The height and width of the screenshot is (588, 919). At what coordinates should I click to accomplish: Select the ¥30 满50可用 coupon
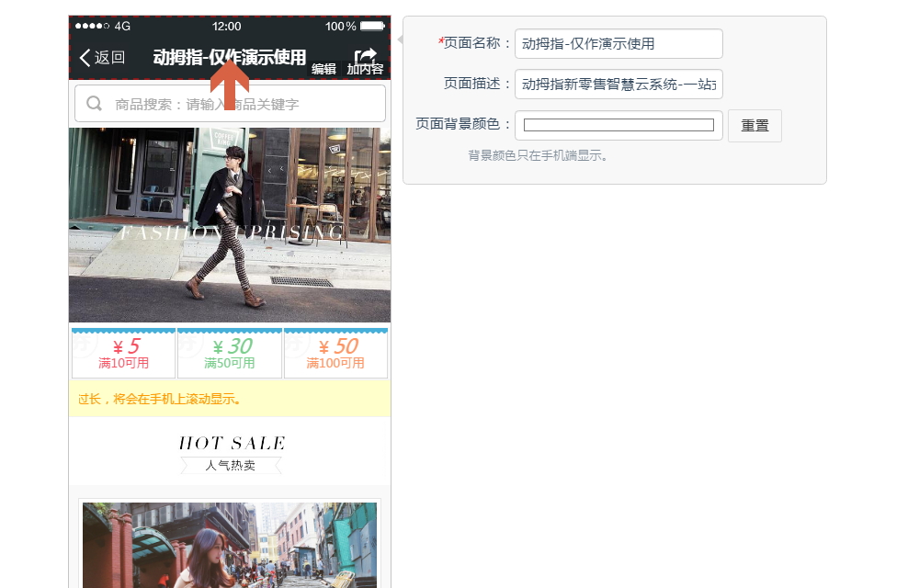click(230, 354)
